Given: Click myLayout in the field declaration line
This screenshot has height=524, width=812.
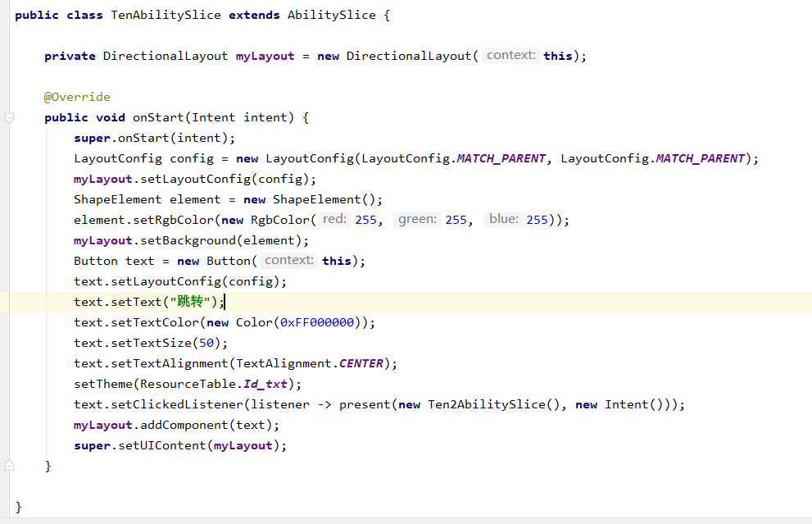Looking at the screenshot, I should pos(265,56).
